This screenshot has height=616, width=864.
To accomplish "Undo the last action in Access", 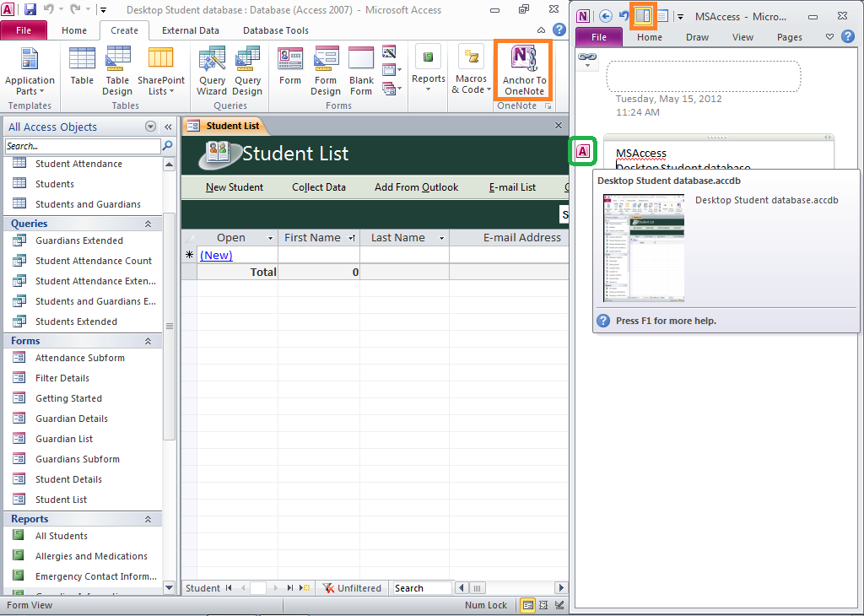I will 48,9.
